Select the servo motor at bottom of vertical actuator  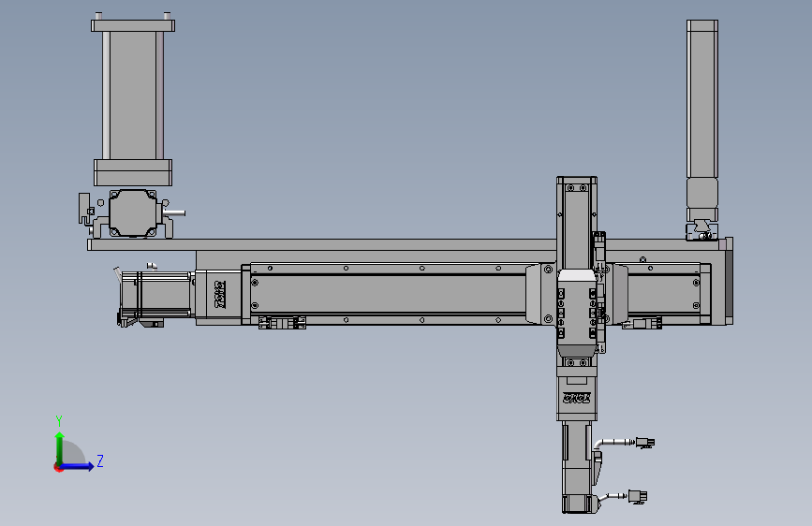(x=578, y=466)
